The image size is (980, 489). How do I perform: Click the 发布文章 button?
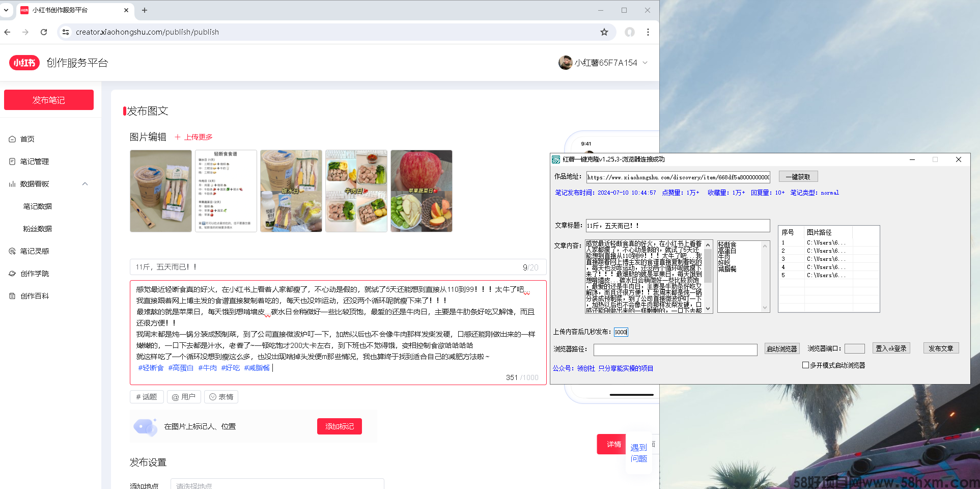(x=941, y=348)
